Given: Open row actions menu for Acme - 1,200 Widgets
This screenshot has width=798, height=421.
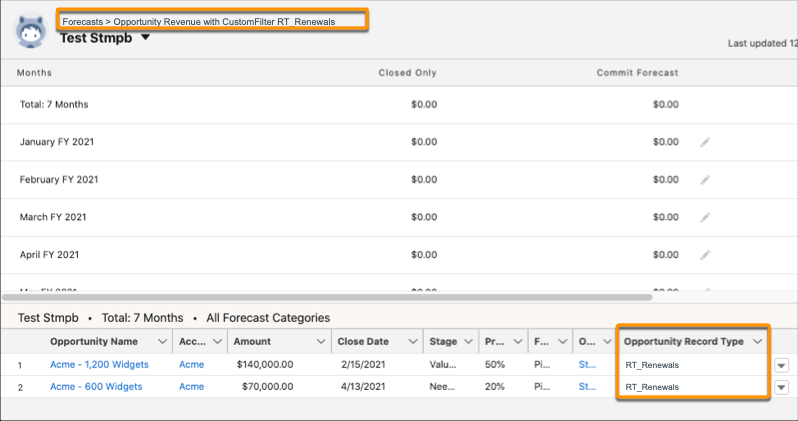Looking at the screenshot, I should (782, 365).
